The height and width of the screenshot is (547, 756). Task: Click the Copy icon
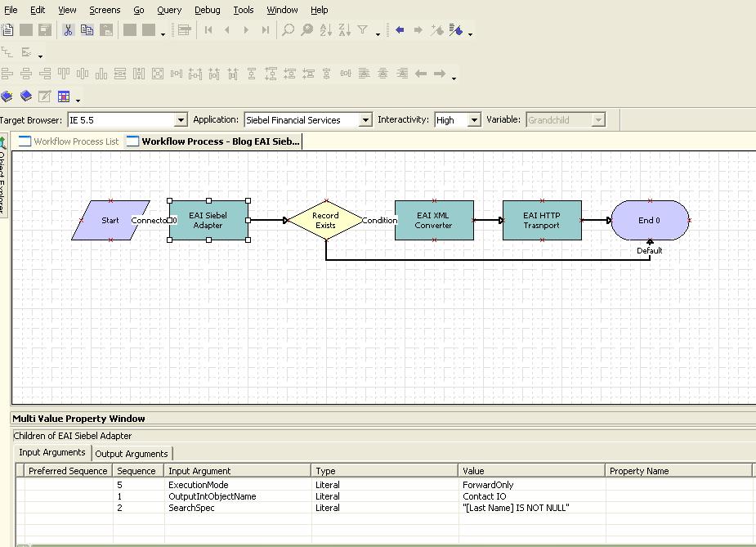pyautogui.click(x=87, y=29)
